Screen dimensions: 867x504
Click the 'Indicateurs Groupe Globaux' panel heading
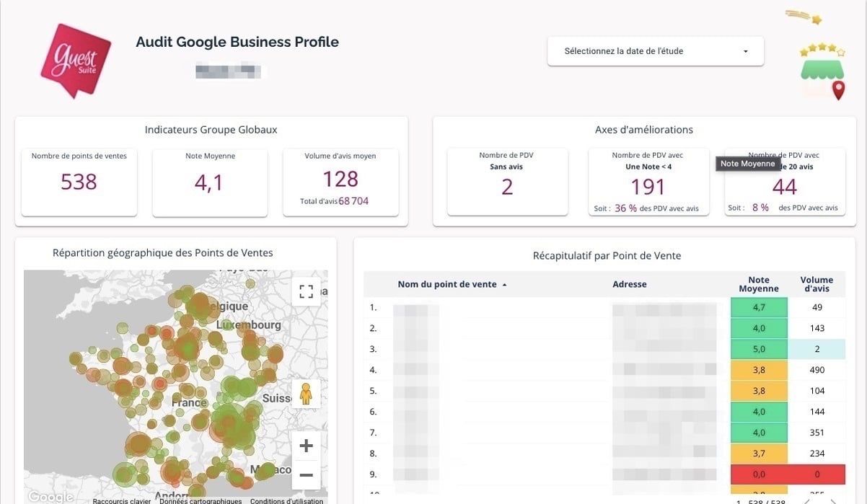(x=211, y=130)
